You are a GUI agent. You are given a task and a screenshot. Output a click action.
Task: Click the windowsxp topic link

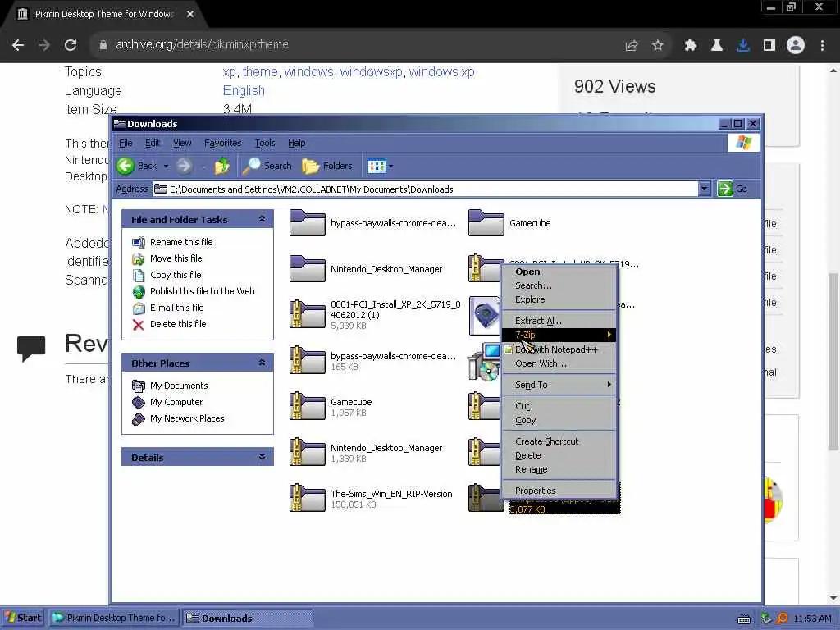372,72
